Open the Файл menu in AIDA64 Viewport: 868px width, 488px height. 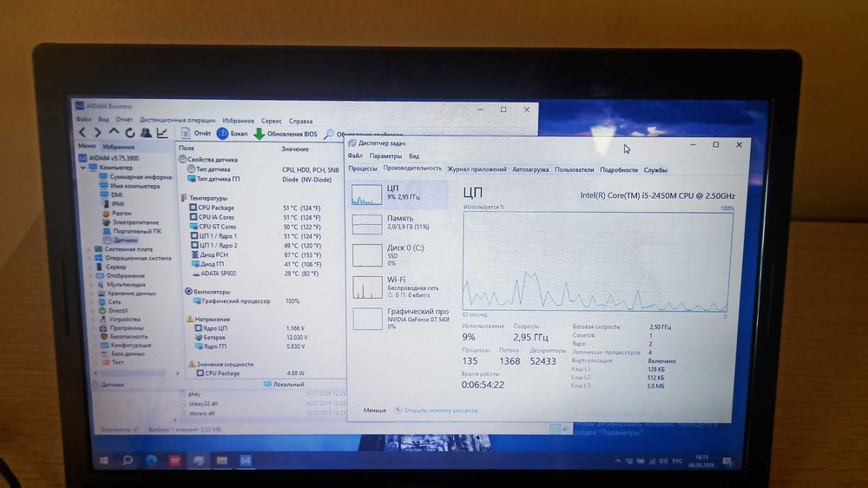click(x=83, y=119)
